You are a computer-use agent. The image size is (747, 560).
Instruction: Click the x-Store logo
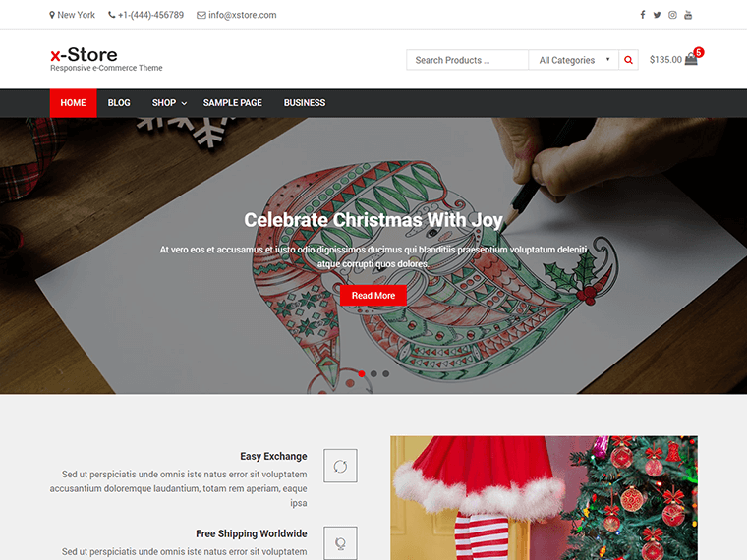coord(84,54)
